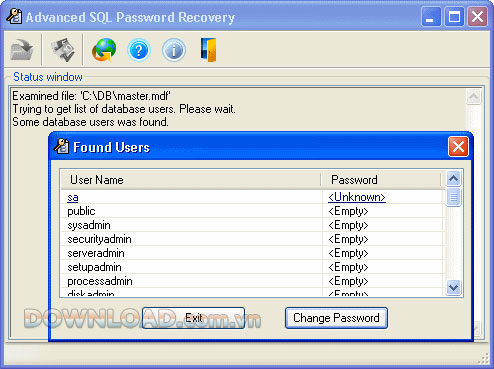Open the globe web update icon
The width and height of the screenshot is (494, 369).
coord(104,50)
